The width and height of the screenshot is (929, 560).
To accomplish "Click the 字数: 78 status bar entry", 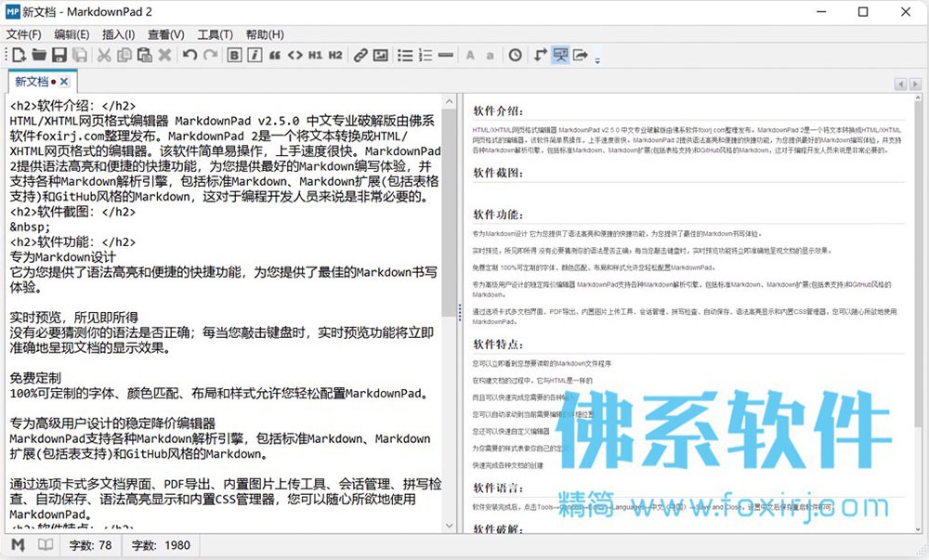I will click(91, 545).
